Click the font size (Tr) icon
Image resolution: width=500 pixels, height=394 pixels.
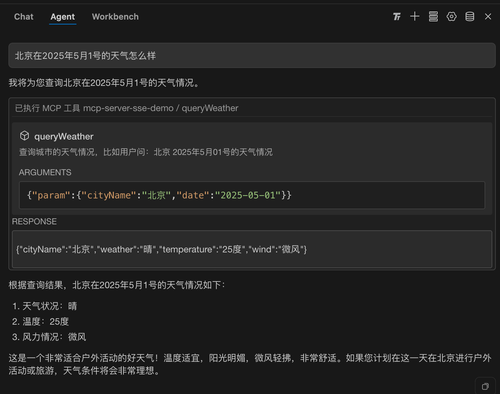397,16
